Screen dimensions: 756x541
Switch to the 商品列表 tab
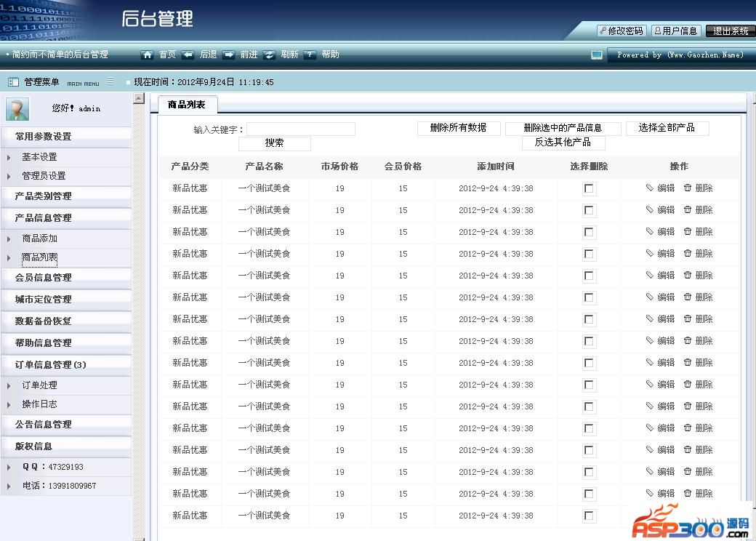point(186,105)
